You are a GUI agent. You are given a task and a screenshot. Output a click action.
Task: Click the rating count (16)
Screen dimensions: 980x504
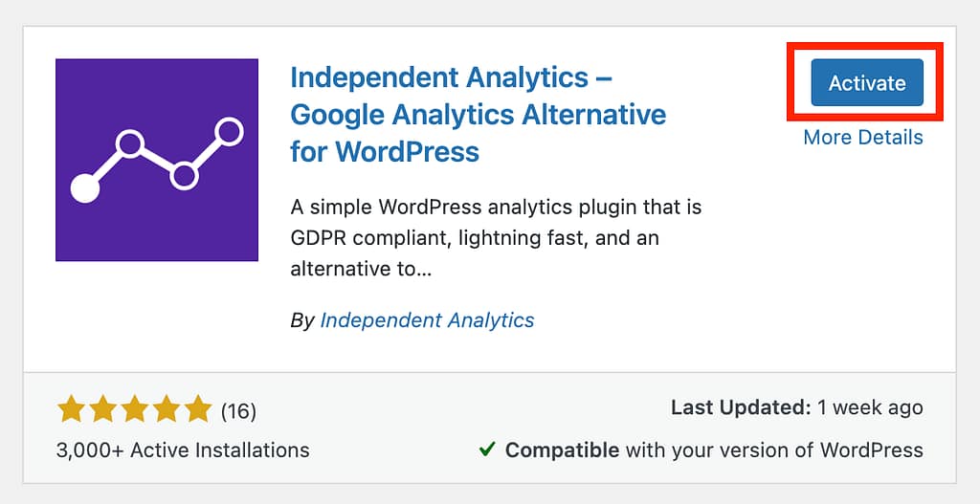tap(238, 412)
